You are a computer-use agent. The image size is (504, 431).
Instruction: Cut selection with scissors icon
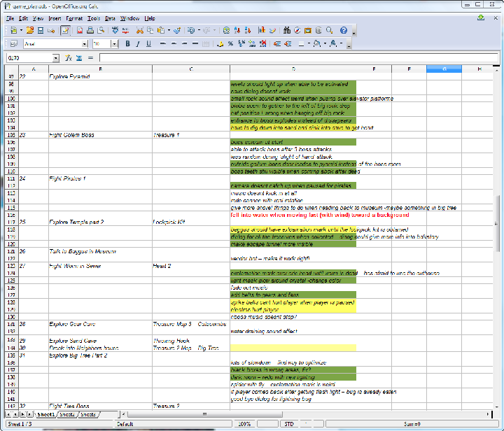click(139, 30)
